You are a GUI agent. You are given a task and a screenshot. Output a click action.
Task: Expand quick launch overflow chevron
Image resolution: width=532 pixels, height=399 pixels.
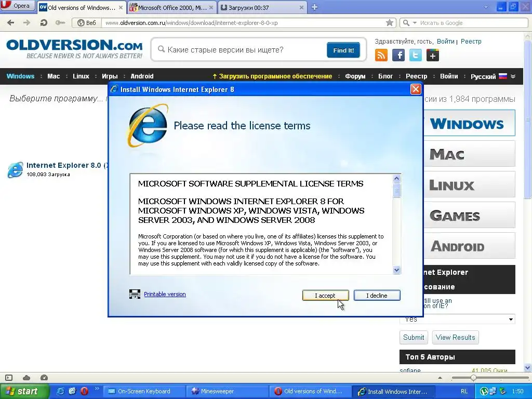96,389
